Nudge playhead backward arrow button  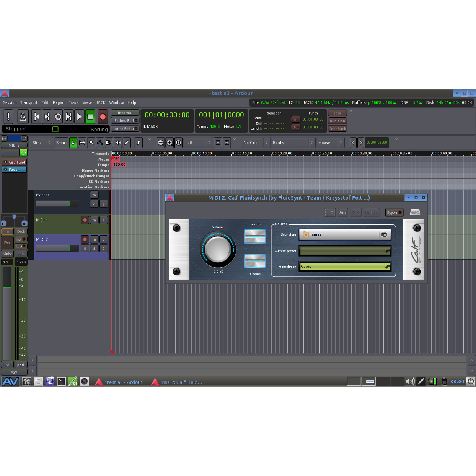pos(353,142)
